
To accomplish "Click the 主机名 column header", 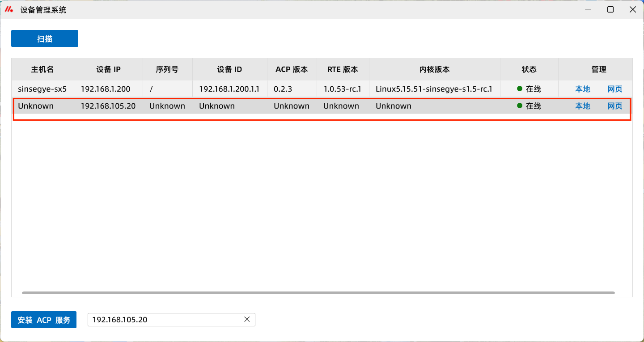I will point(42,69).
